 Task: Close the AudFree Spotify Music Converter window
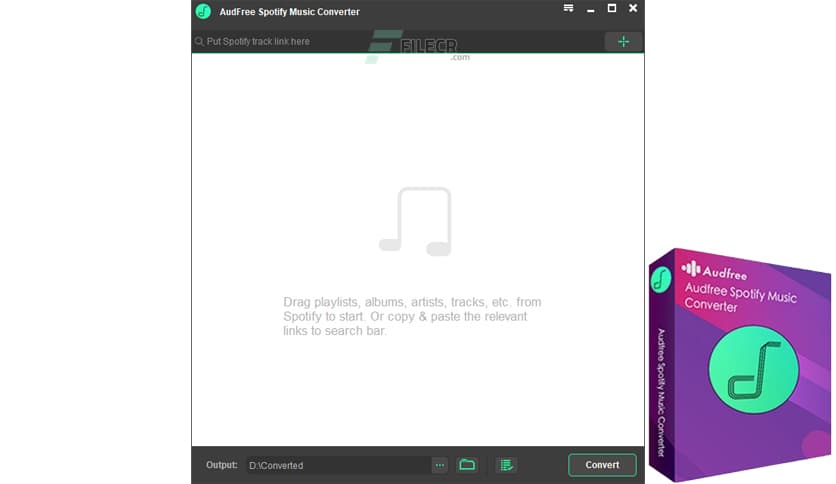[x=633, y=8]
